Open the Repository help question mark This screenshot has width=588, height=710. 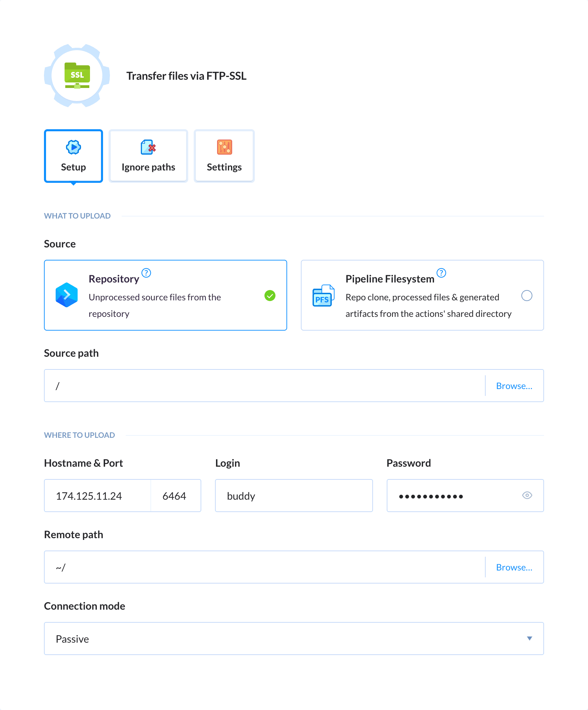click(x=146, y=273)
